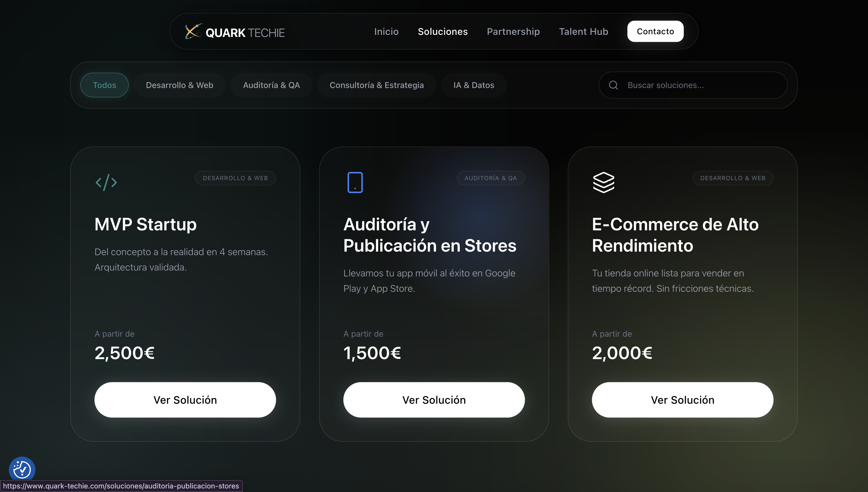This screenshot has height=492, width=868.
Task: Filter by Consultoría & Estrategia
Action: [x=377, y=85]
